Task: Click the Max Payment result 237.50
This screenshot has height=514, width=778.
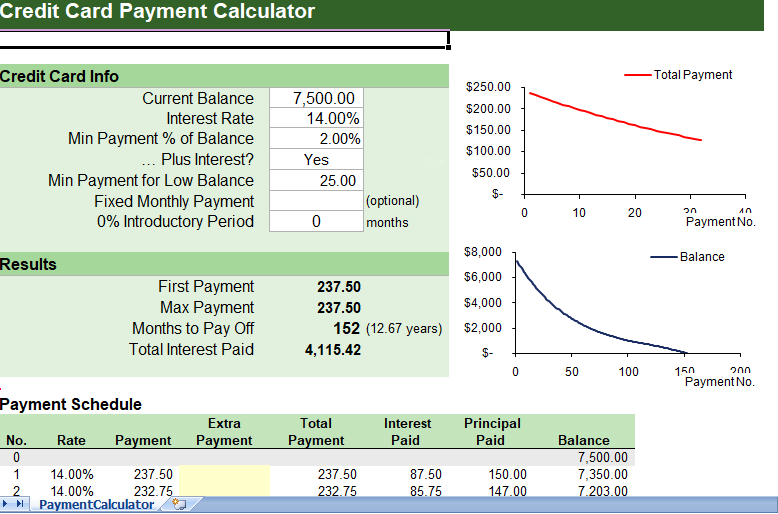Action: point(339,308)
